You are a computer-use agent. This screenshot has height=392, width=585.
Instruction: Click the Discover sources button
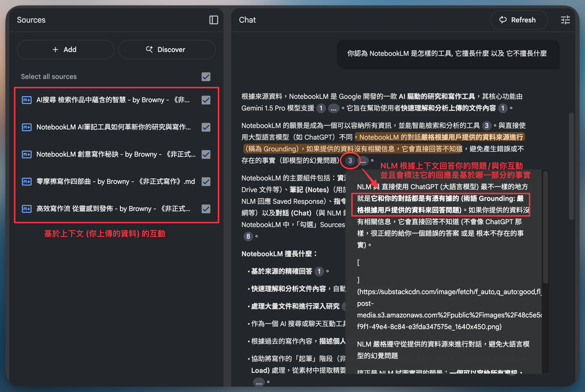pos(166,50)
